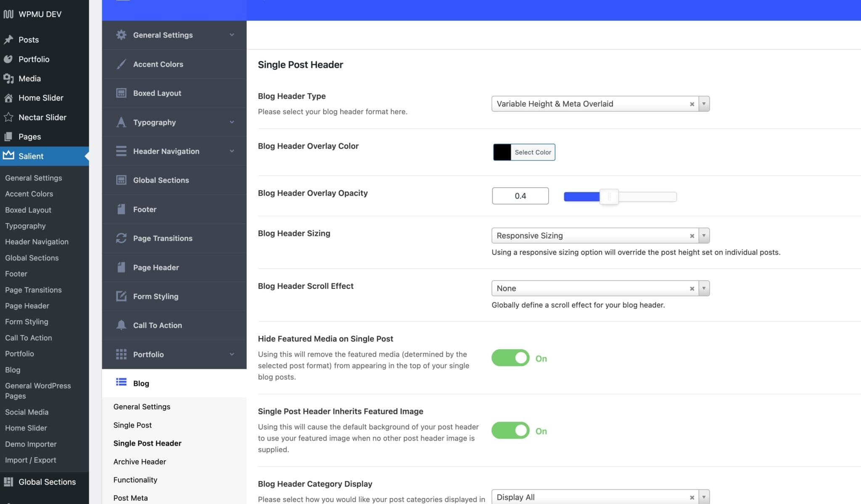861x504 pixels.
Task: Click the opacity value input field
Action: click(520, 195)
